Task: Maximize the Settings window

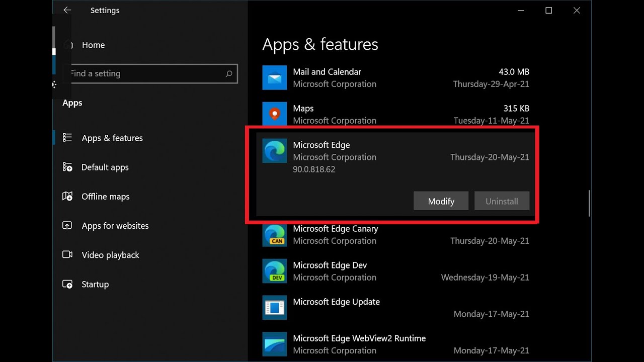Action: click(x=549, y=10)
